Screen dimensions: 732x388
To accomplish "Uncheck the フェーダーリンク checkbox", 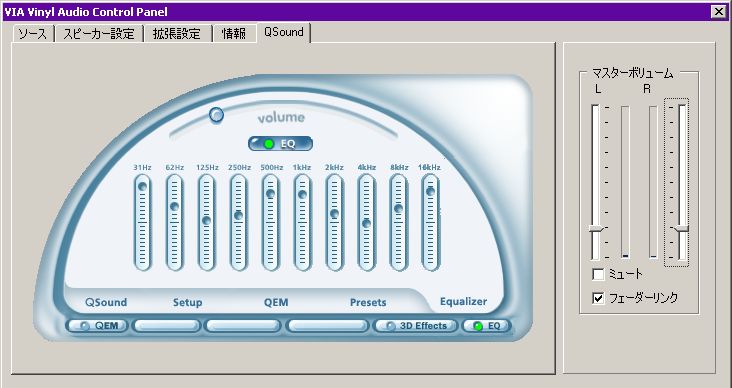I will click(x=598, y=298).
